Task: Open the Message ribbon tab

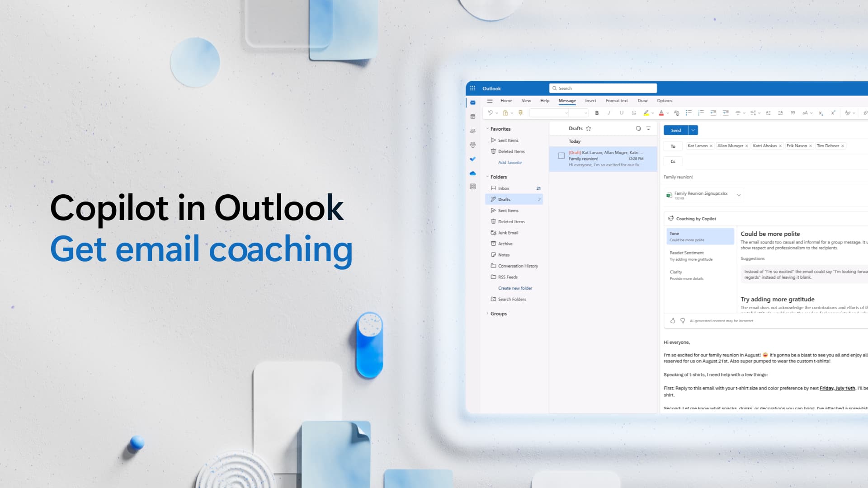Action: click(x=567, y=100)
